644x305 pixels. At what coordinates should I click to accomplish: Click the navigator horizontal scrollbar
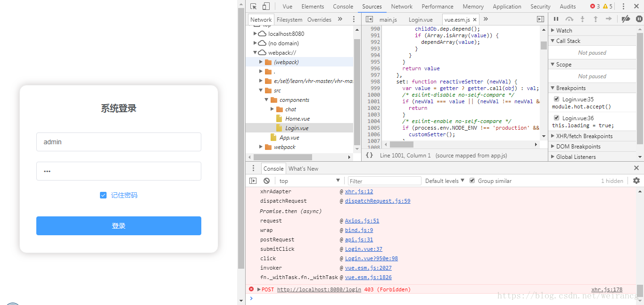pyautogui.click(x=282, y=157)
